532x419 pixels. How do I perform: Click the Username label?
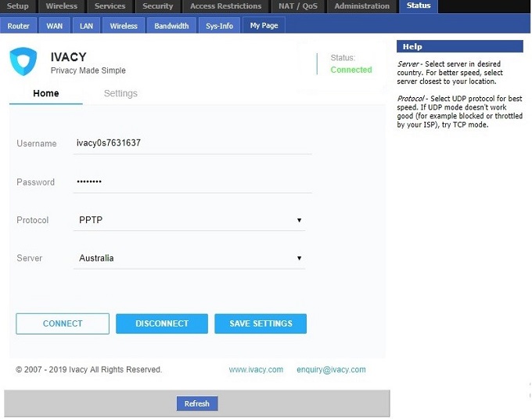[x=37, y=143]
